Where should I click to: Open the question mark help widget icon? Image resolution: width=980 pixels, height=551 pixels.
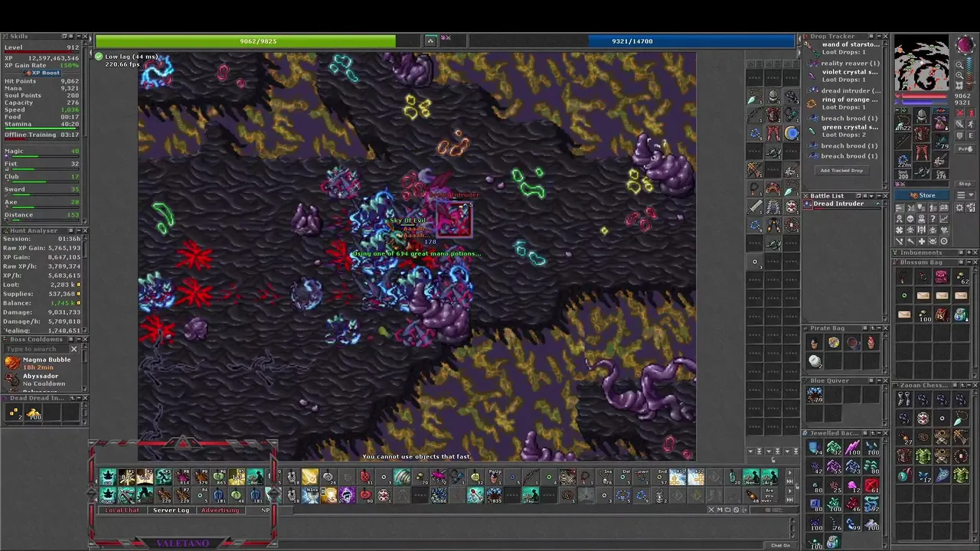(933, 218)
